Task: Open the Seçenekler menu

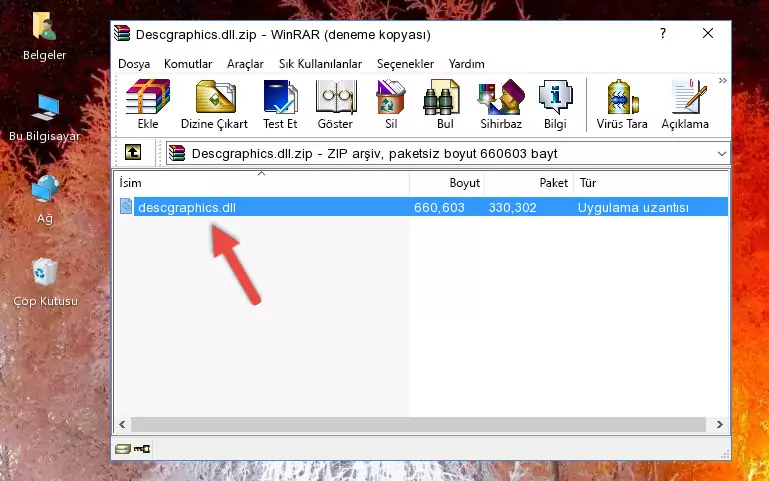Action: [405, 64]
